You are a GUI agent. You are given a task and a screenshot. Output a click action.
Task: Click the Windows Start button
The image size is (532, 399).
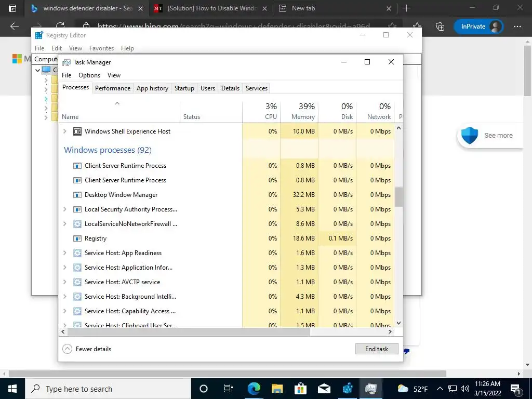pyautogui.click(x=12, y=389)
